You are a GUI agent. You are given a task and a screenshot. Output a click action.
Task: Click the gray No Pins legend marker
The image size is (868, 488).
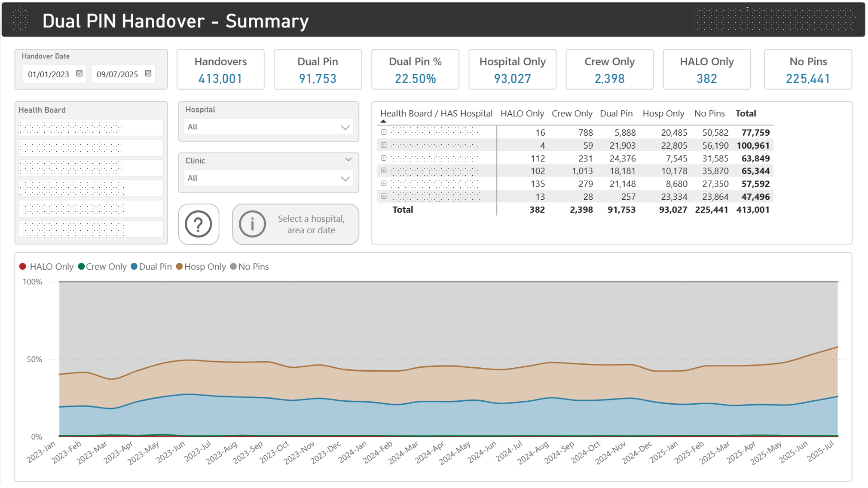click(x=234, y=266)
